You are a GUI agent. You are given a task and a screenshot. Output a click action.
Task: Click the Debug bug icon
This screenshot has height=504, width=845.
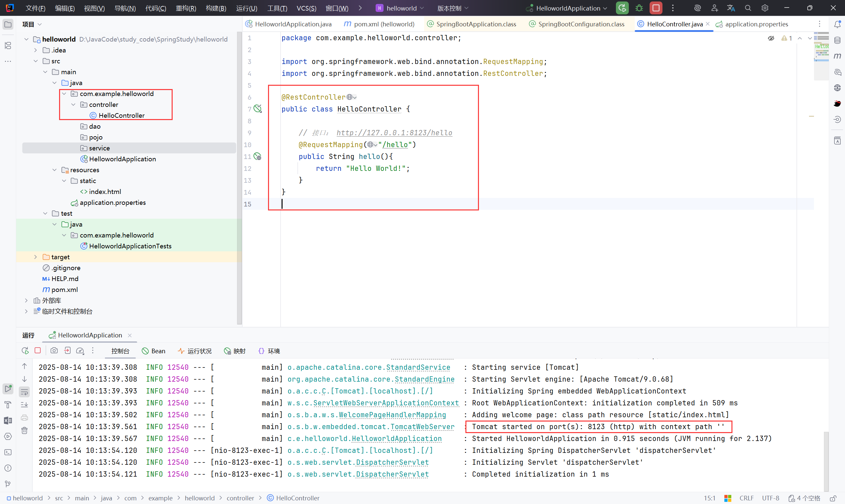coord(639,8)
